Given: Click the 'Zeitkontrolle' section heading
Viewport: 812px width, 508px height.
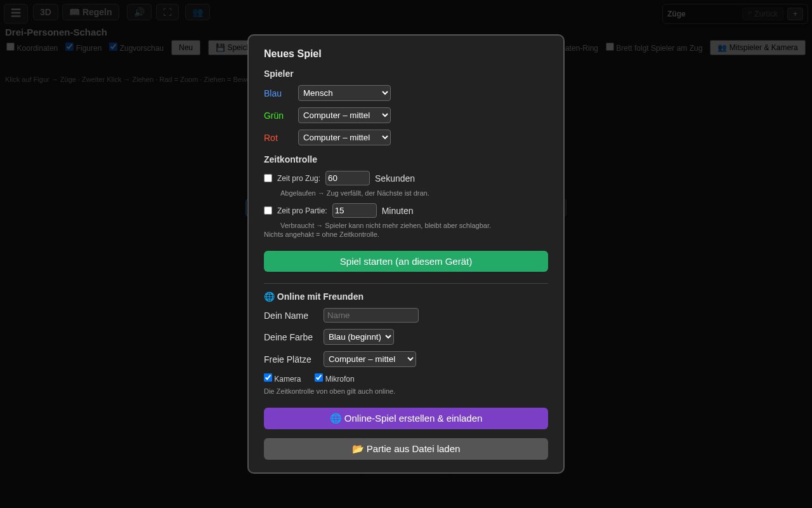Looking at the screenshot, I should (291, 159).
